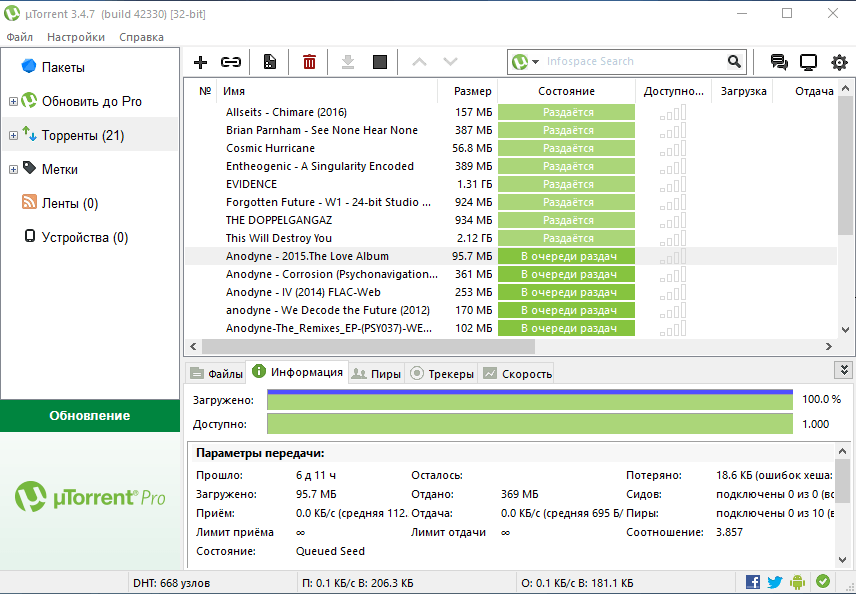Open search provider dropdown arrow
856x594 pixels.
pyautogui.click(x=536, y=62)
